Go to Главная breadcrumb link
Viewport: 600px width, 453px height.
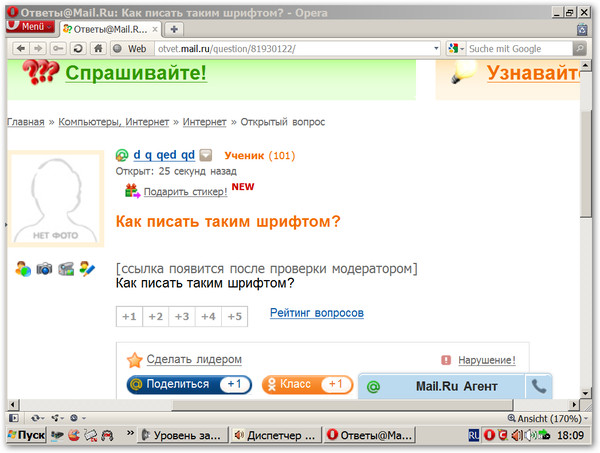[x=26, y=122]
